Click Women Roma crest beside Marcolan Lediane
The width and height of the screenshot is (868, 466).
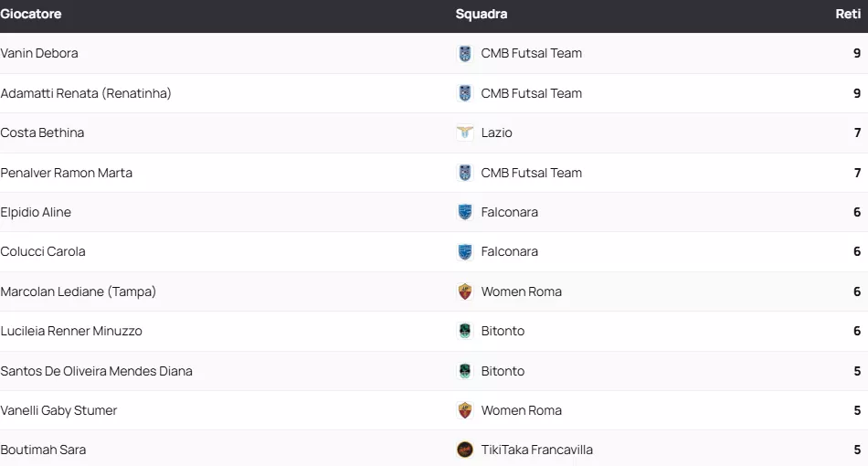(x=465, y=291)
